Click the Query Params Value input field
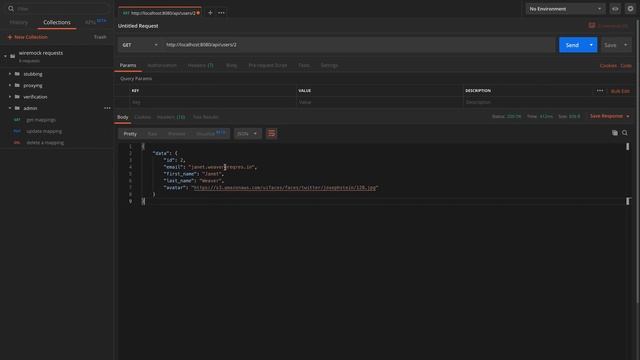Image resolution: width=640 pixels, height=360 pixels. coord(380,102)
